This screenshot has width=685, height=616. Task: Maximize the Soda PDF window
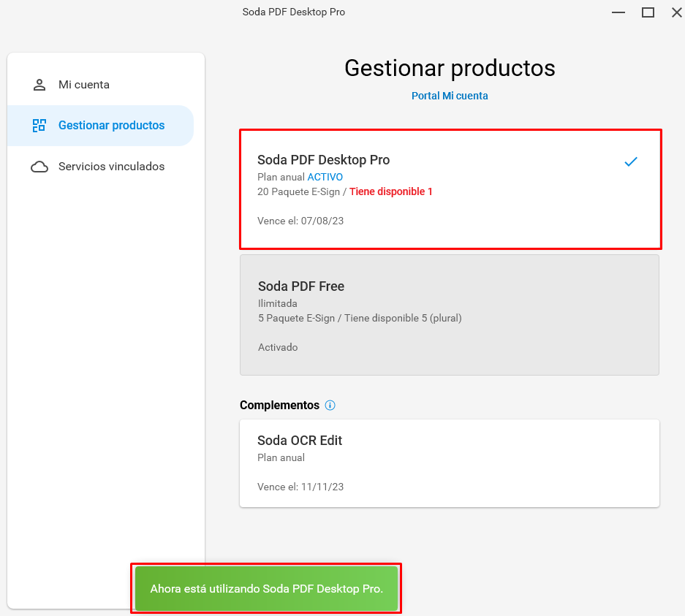648,12
